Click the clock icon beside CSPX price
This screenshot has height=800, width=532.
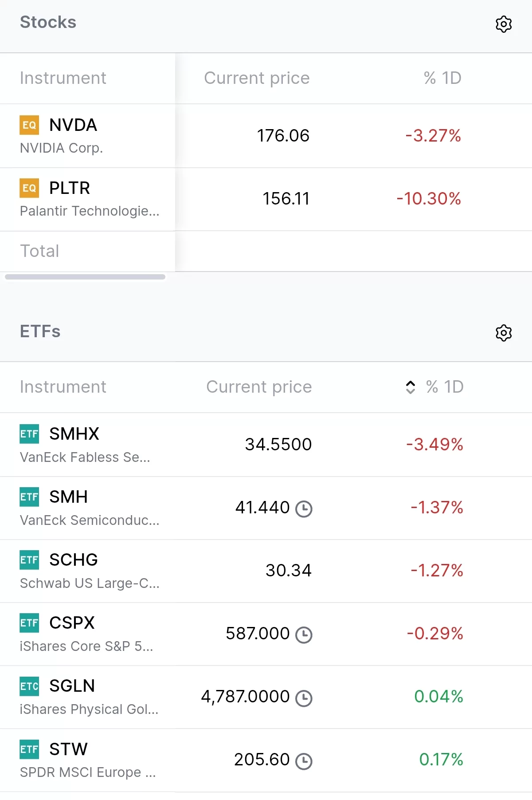[x=304, y=634]
